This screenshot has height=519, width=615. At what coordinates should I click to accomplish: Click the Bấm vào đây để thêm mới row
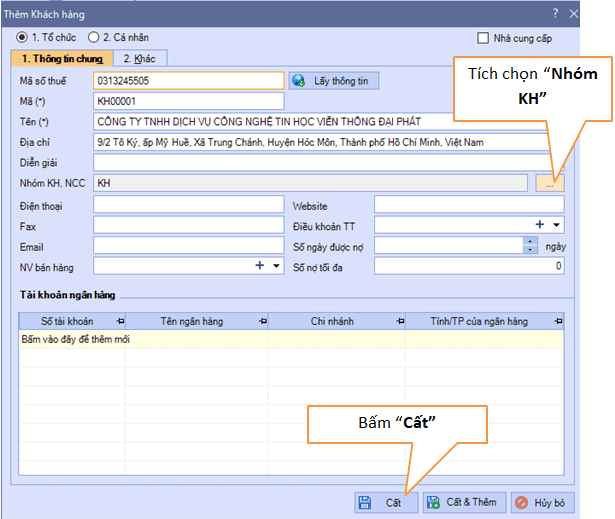point(76,340)
